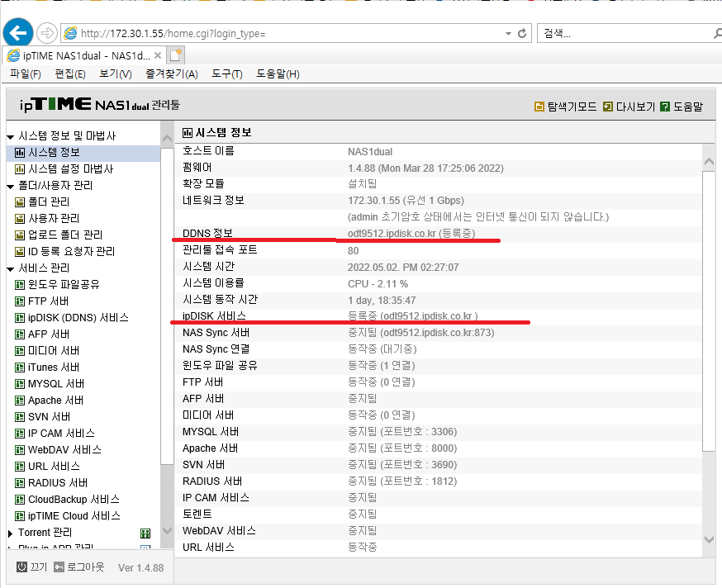
Task: Open the 도구(T) menu
Action: pos(227,74)
